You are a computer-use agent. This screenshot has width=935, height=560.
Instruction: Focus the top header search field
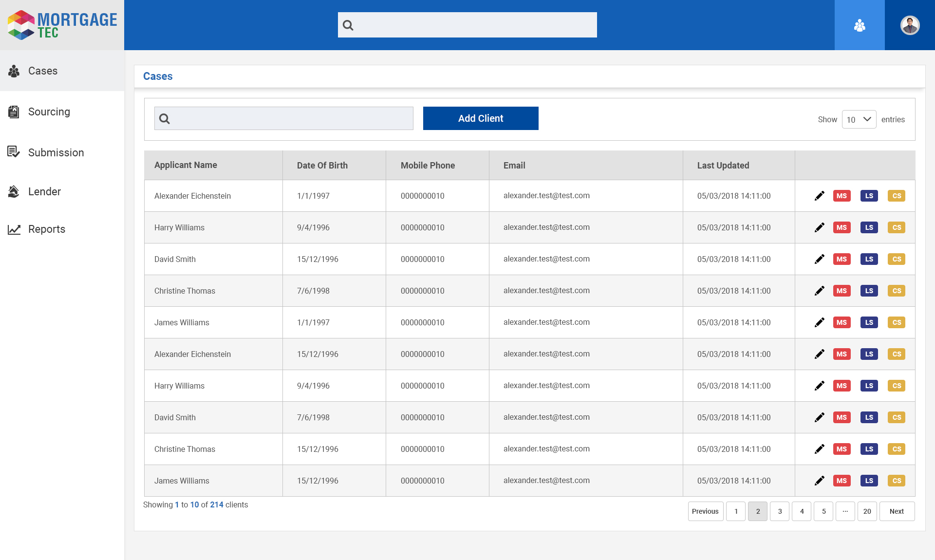tap(475, 25)
